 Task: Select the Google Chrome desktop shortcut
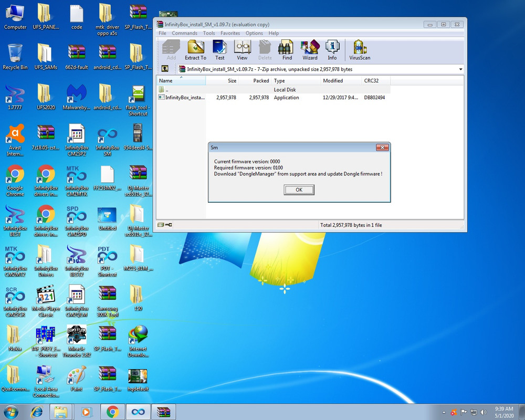15,180
